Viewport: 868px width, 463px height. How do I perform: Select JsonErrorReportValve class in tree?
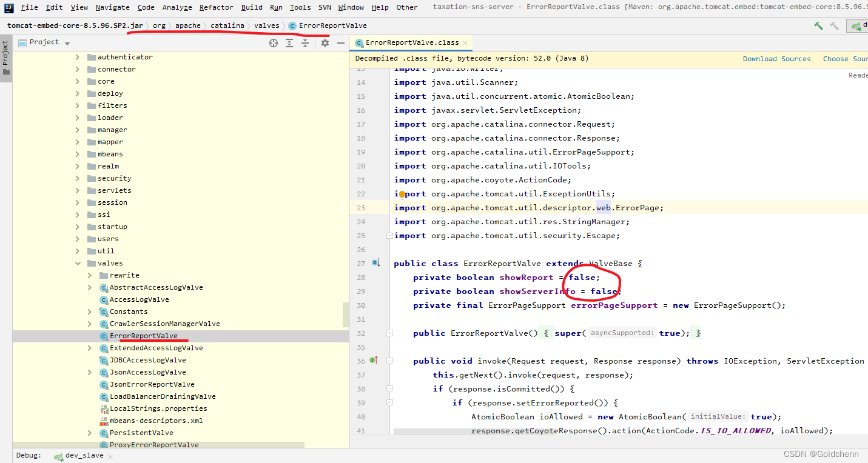pyautogui.click(x=152, y=384)
